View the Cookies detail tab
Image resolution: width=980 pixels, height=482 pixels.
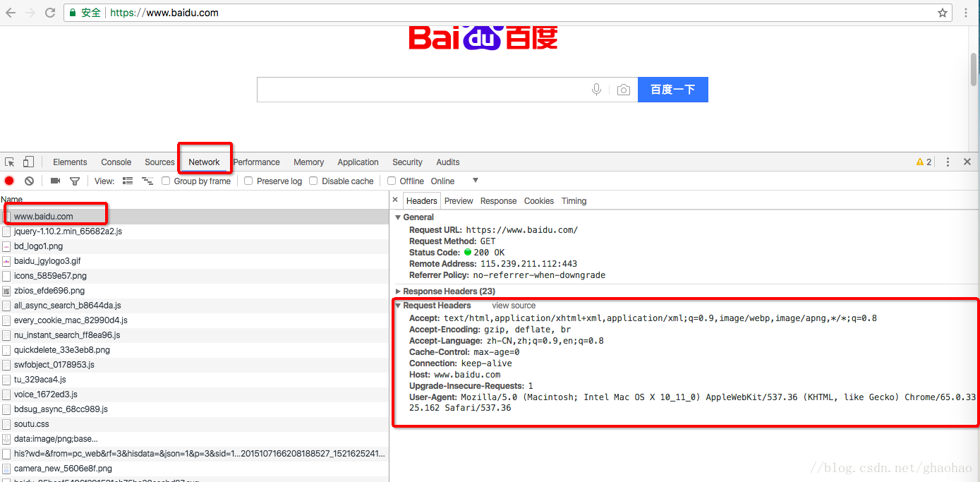539,200
